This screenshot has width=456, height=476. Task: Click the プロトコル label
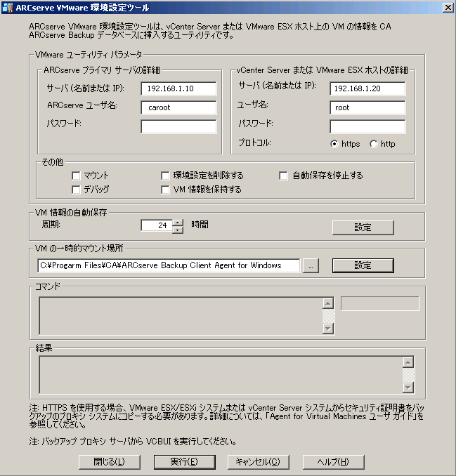[254, 143]
